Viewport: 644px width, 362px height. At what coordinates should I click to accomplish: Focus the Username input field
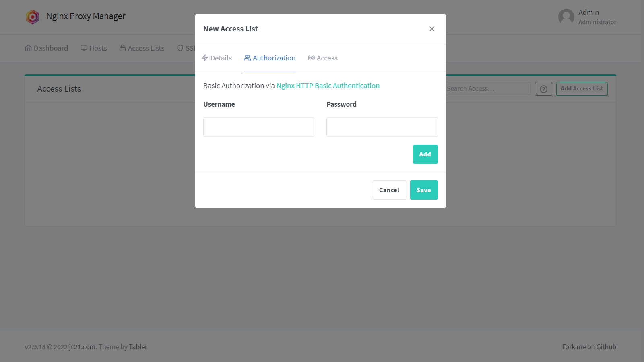259,127
